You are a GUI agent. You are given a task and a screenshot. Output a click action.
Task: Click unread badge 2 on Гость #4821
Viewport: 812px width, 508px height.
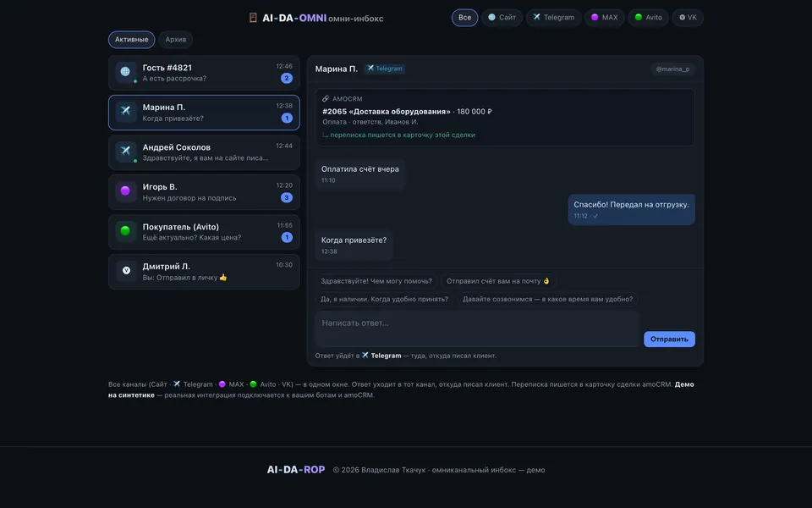click(287, 78)
